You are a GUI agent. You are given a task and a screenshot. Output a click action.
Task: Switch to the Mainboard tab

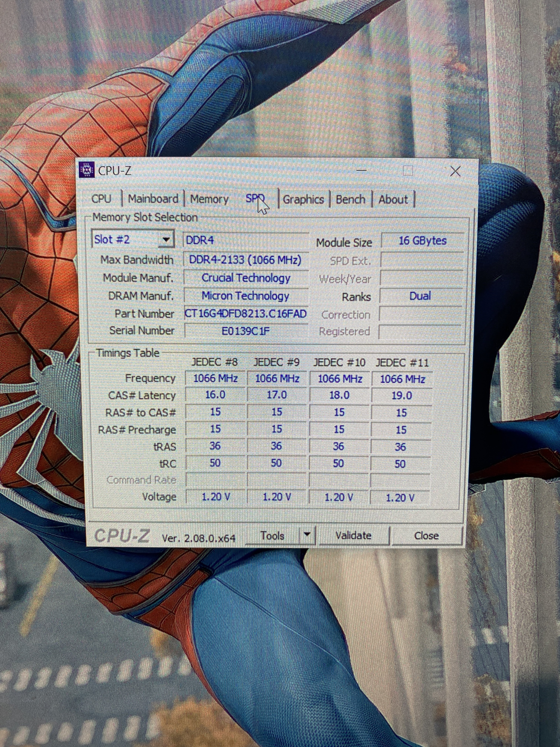click(153, 199)
